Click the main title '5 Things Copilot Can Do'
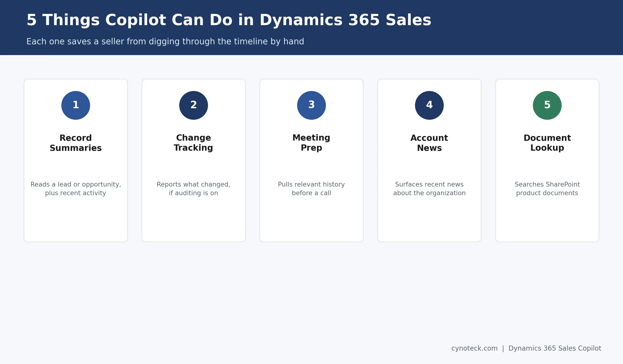Viewport: 623px width, 364px height. click(x=229, y=20)
